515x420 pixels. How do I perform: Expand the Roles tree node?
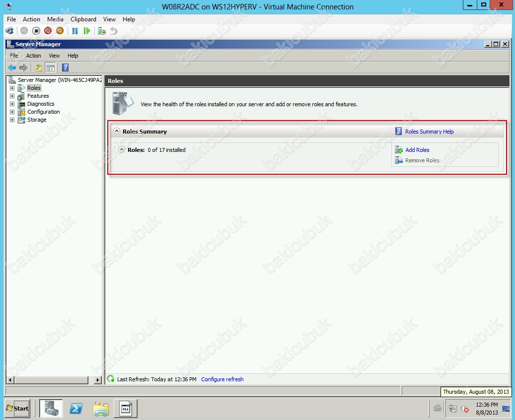(x=12, y=88)
